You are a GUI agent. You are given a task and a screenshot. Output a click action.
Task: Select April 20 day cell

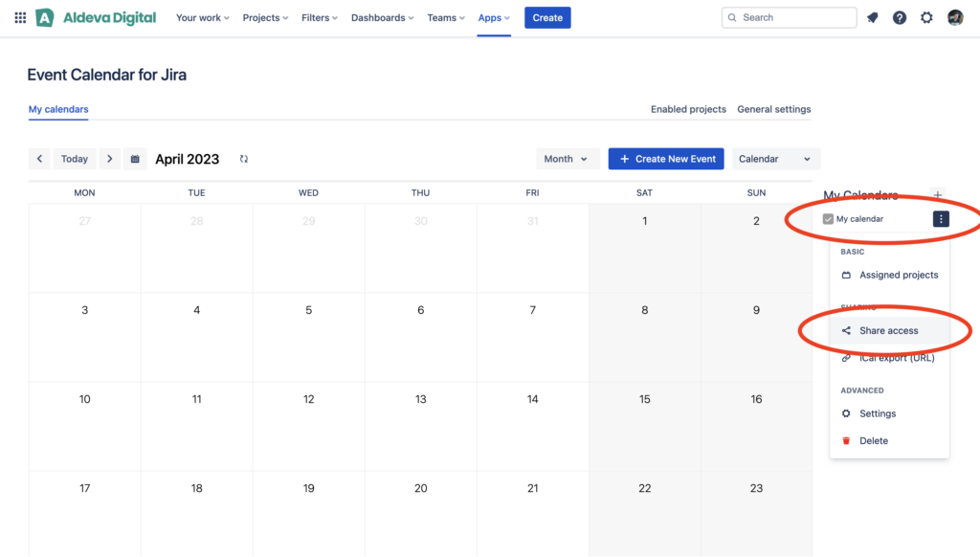pyautogui.click(x=421, y=514)
